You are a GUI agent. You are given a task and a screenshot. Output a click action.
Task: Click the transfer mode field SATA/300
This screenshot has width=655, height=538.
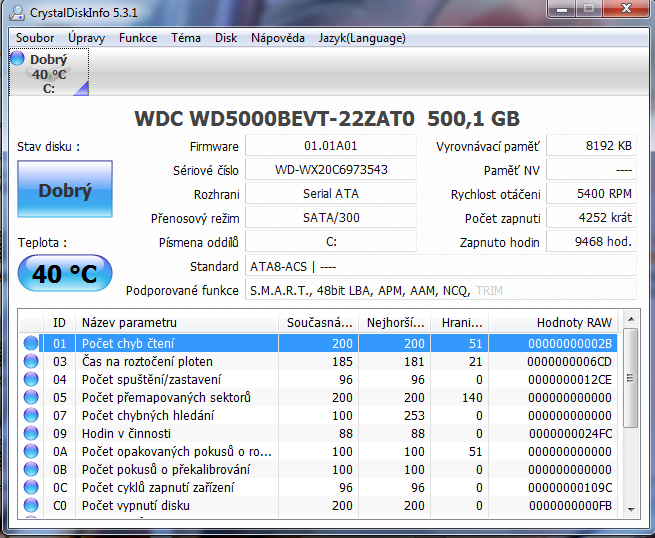click(x=331, y=218)
